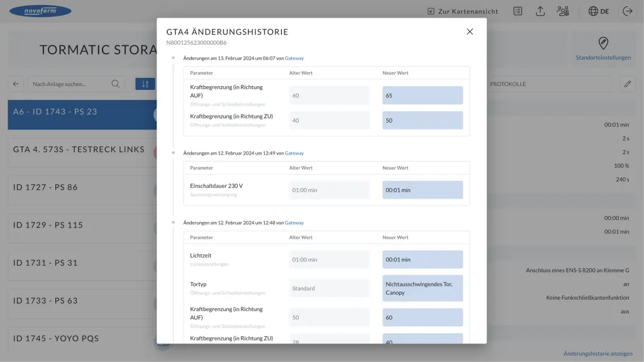Click new value 50 for Kraftbegrenzung ZU
Image resolution: width=644 pixels, height=362 pixels.
pos(422,120)
